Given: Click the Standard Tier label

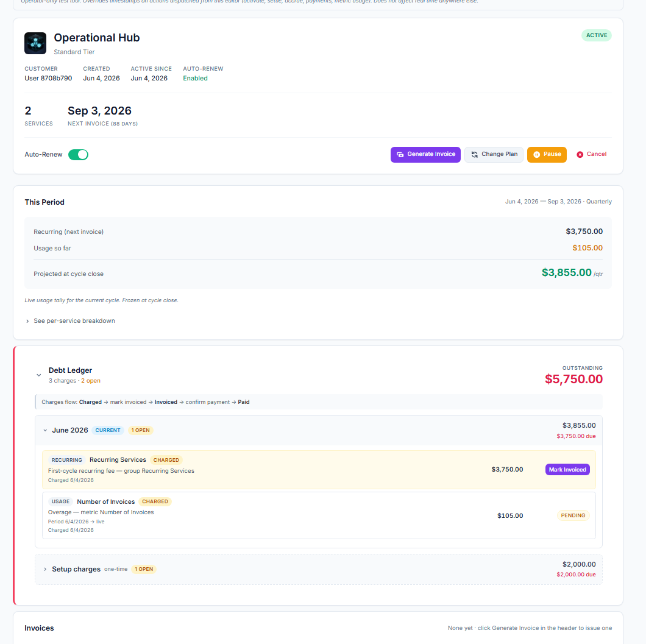Looking at the screenshot, I should [x=74, y=52].
